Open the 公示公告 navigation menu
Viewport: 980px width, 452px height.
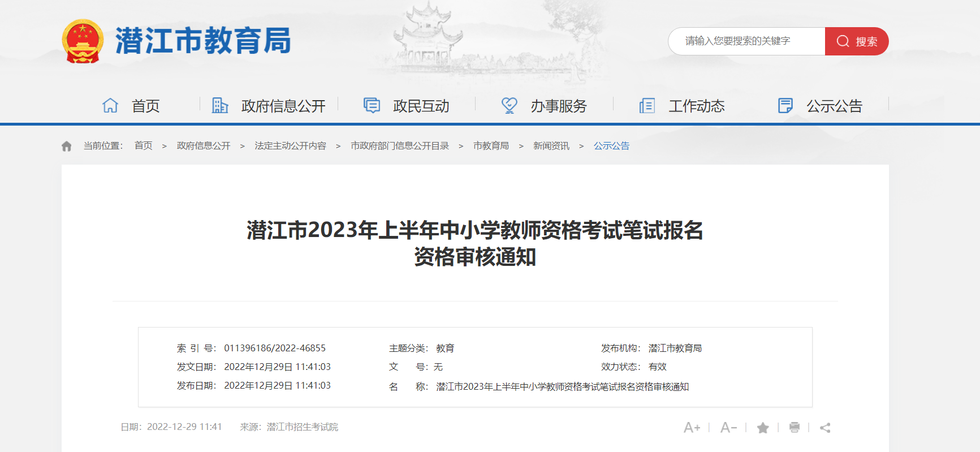click(x=835, y=106)
